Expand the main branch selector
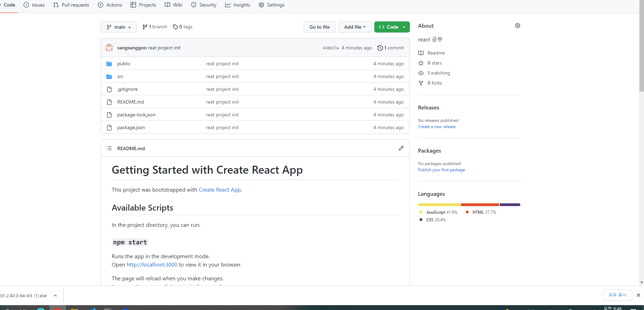The image size is (644, 310). (x=118, y=27)
